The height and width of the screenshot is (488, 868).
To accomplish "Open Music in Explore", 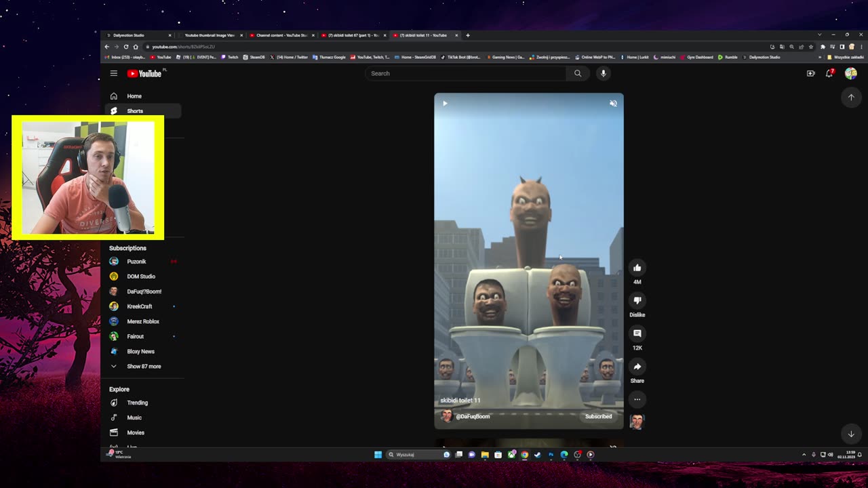I will tap(142, 418).
